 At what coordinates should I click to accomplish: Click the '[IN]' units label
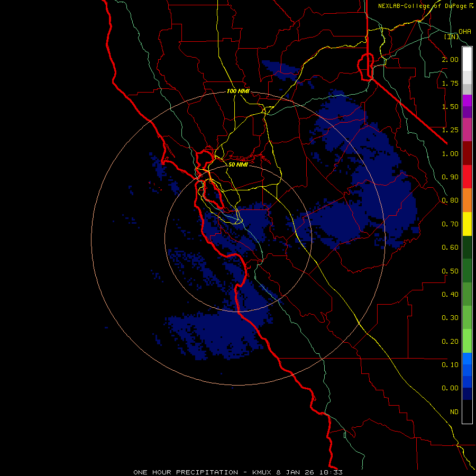coord(452,36)
